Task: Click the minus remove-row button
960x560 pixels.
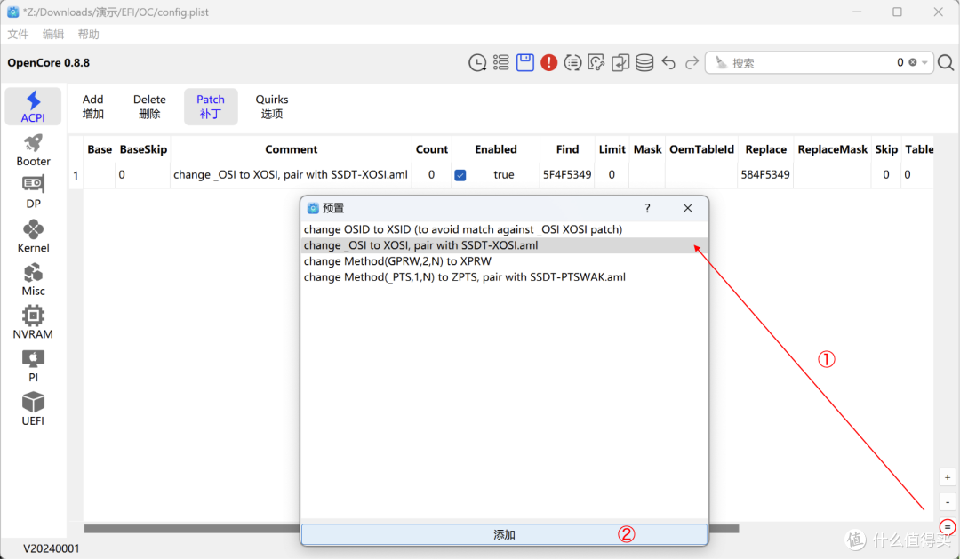Action: (948, 502)
